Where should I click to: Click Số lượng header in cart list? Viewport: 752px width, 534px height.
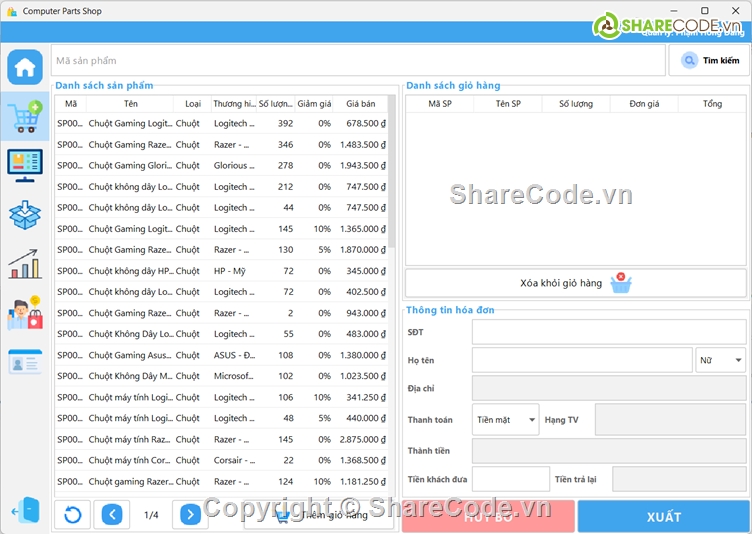tap(576, 104)
